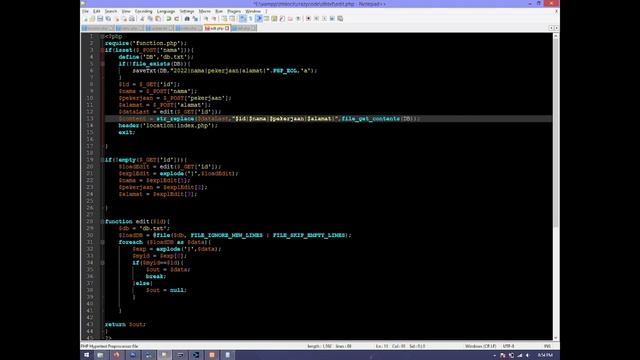This screenshot has width=640, height=360.
Task: Click the macro Playback icon
Action: (x=324, y=19)
